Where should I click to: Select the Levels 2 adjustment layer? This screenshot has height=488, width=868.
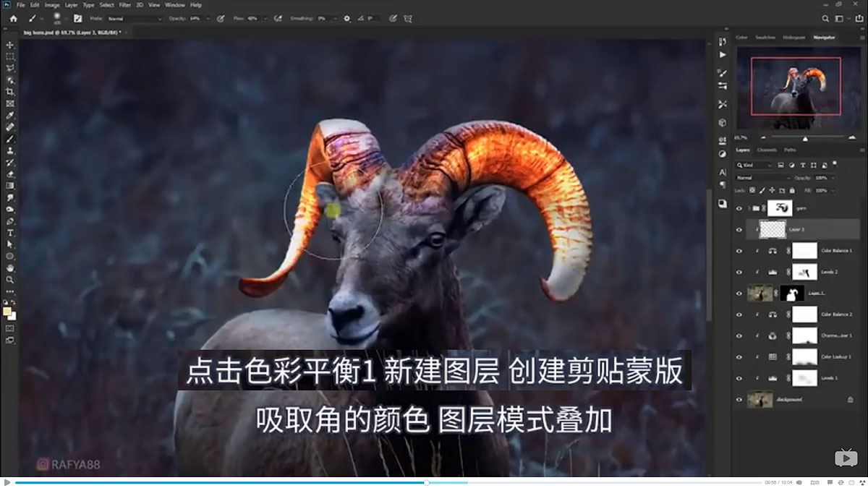tap(830, 272)
